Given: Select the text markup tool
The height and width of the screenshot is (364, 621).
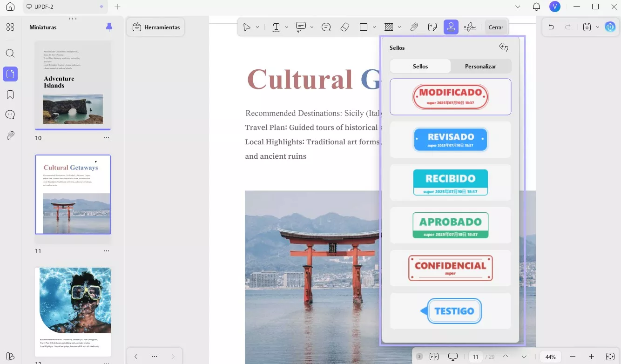Looking at the screenshot, I should pyautogui.click(x=276, y=27).
